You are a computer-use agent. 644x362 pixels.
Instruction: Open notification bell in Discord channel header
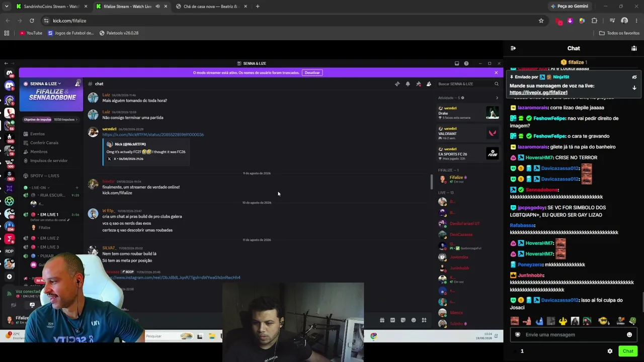pos(408,84)
